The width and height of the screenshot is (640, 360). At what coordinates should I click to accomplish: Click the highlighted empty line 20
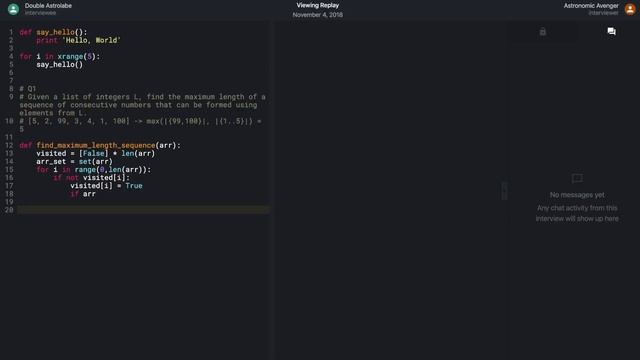pos(143,210)
